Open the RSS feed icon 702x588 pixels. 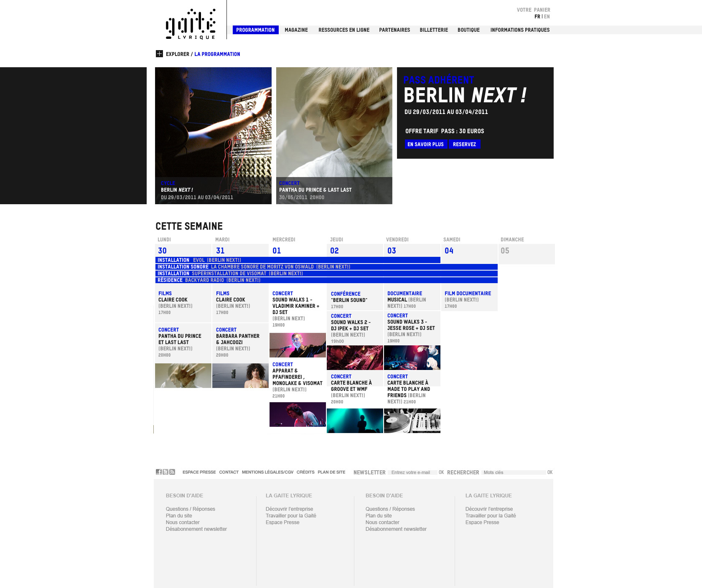tap(172, 472)
